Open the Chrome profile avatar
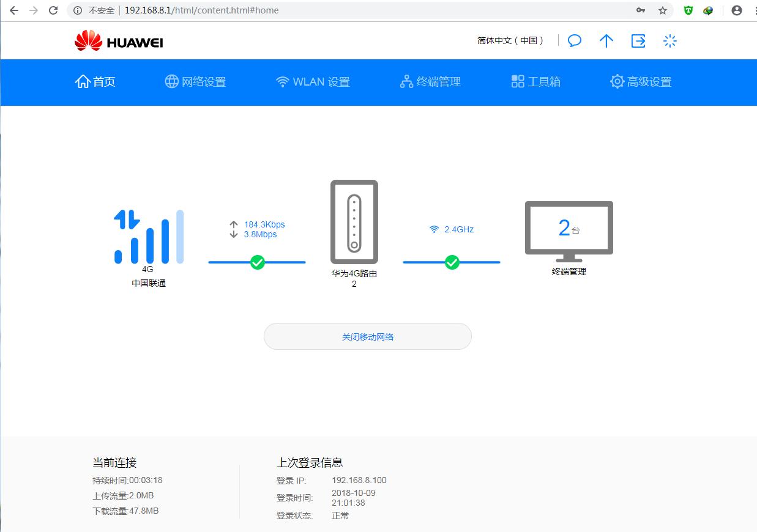 737,10
